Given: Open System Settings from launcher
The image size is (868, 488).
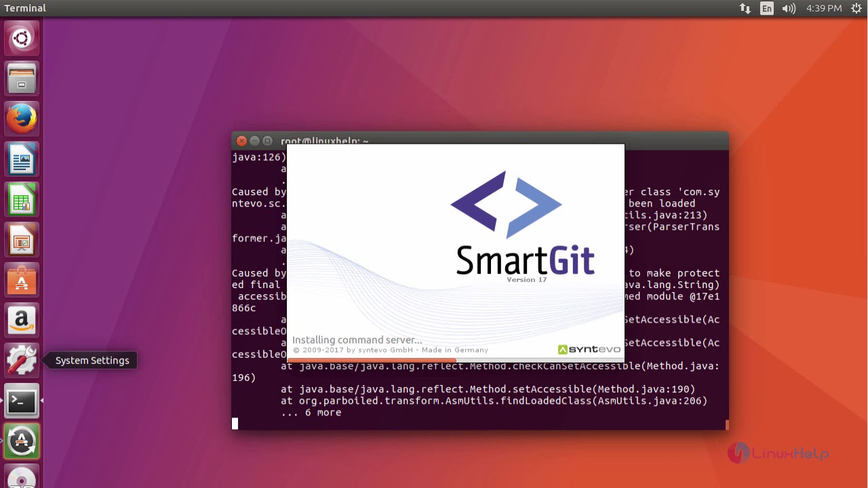Looking at the screenshot, I should click(22, 360).
